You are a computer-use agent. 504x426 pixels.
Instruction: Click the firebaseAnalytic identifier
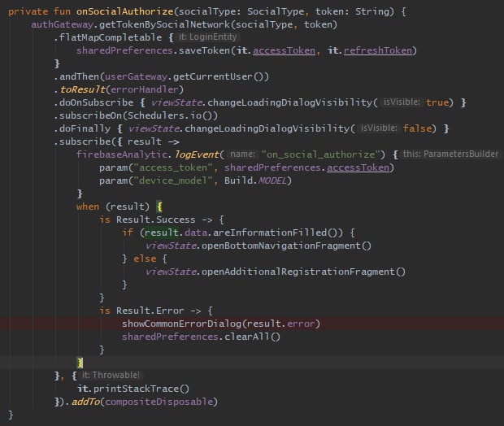(x=122, y=154)
